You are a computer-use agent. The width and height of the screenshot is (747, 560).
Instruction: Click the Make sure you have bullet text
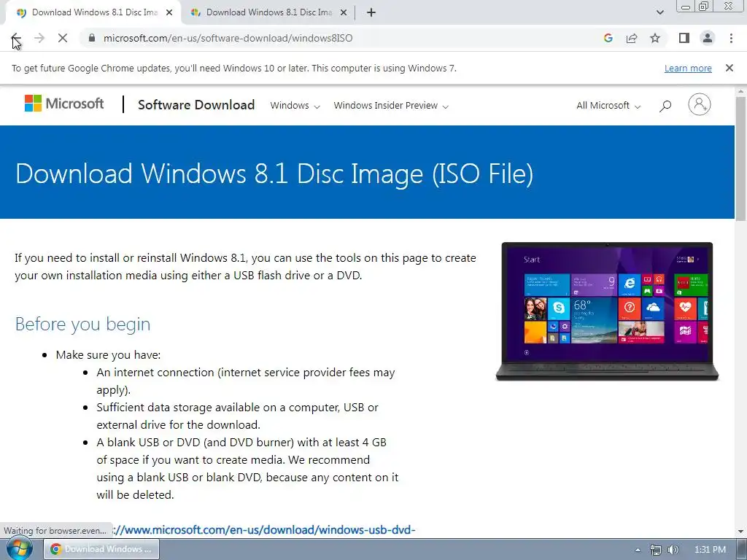[x=108, y=355]
